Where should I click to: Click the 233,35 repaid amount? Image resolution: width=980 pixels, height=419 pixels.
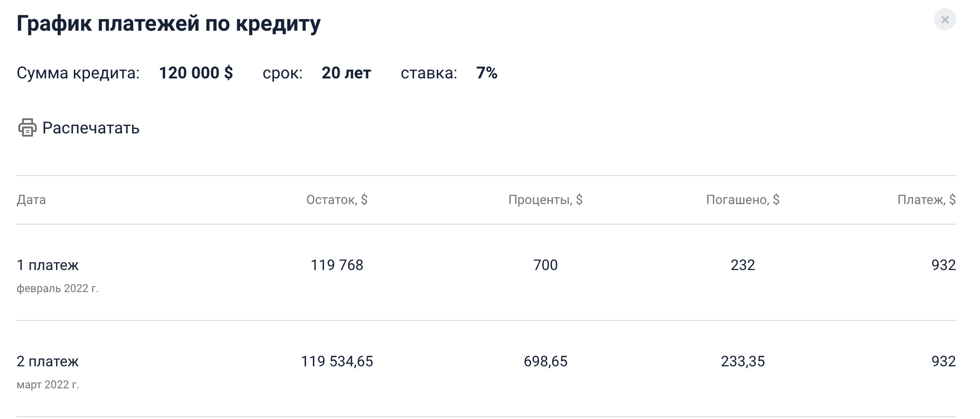[x=743, y=361]
